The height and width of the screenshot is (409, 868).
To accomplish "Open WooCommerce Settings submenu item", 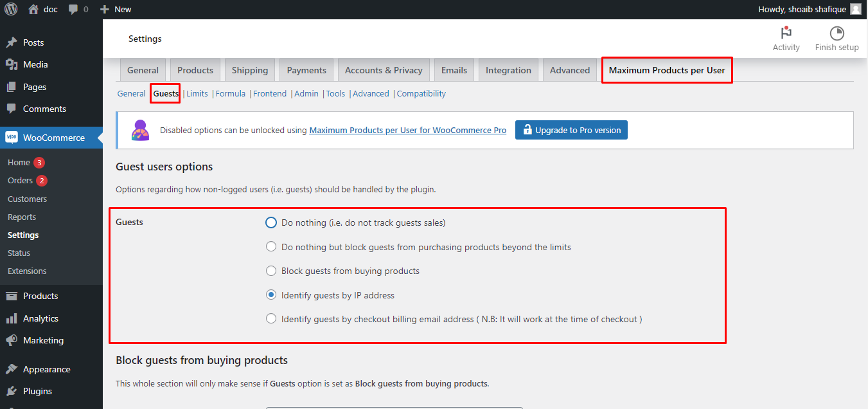I will (x=23, y=235).
